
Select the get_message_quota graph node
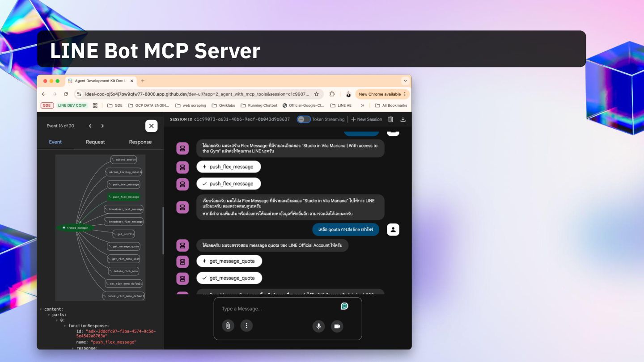click(x=124, y=246)
